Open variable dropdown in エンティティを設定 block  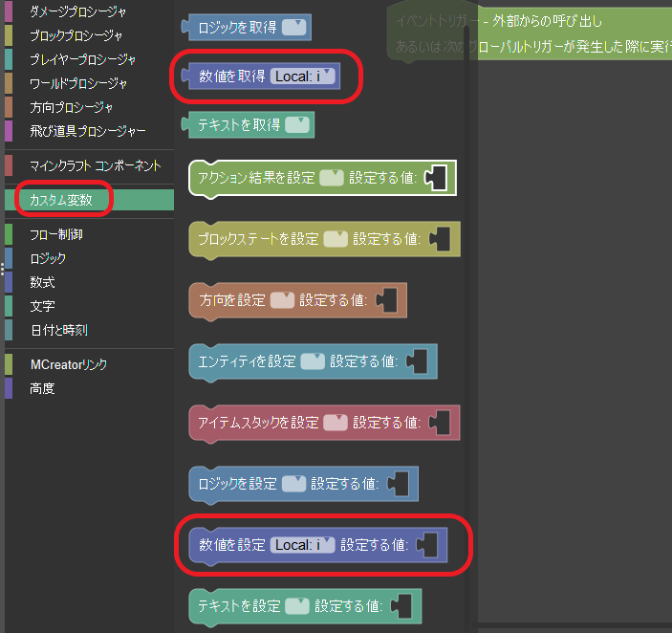[313, 361]
